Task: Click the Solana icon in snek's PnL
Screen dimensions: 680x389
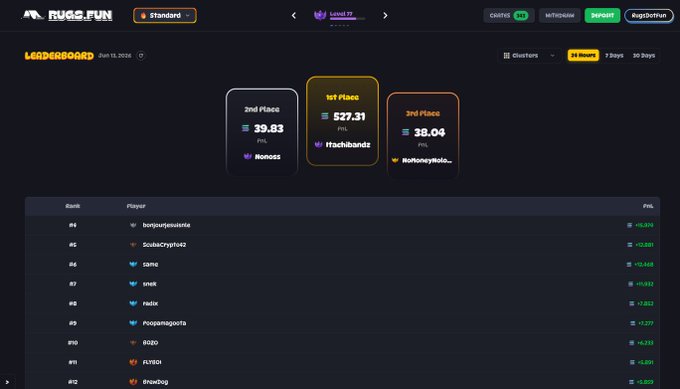Action: (631, 284)
